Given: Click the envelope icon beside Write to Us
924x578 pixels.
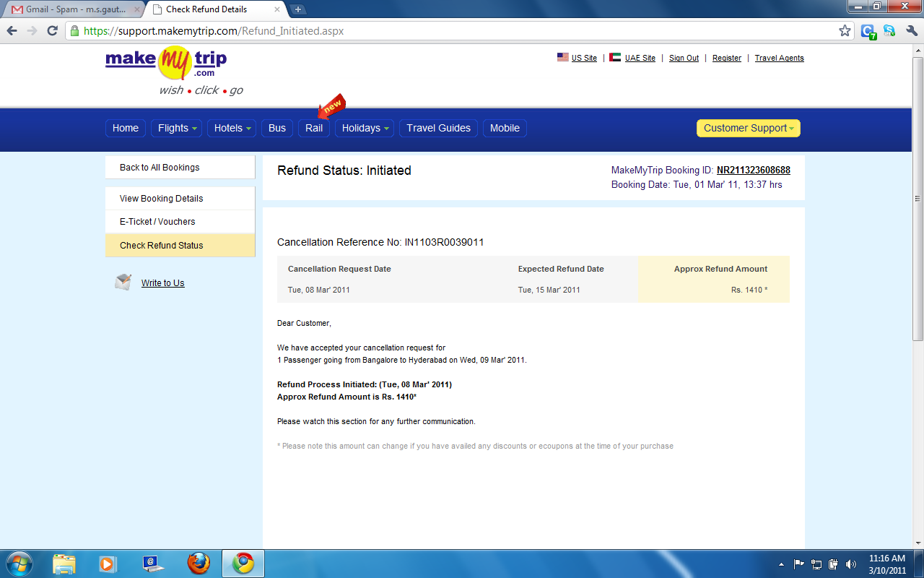Looking at the screenshot, I should click(x=123, y=282).
